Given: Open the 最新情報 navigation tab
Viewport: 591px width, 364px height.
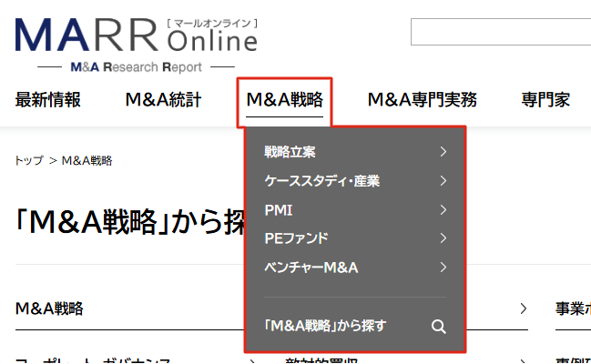Looking at the screenshot, I should pyautogui.click(x=48, y=100).
